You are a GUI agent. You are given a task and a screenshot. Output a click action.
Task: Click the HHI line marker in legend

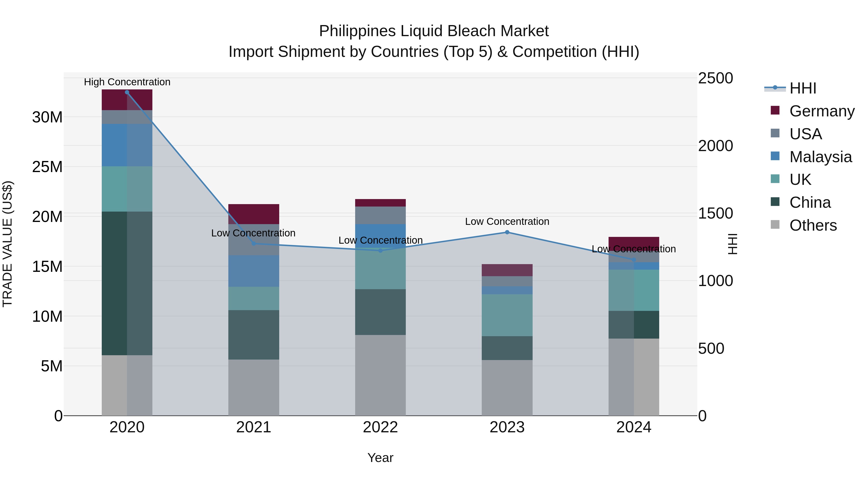click(775, 87)
